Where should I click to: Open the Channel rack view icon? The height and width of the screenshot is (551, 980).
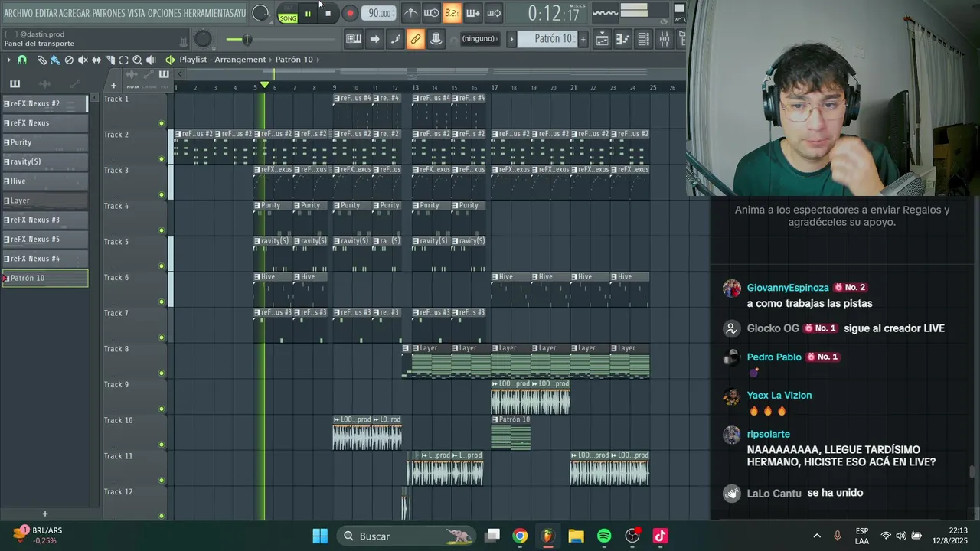tap(644, 39)
